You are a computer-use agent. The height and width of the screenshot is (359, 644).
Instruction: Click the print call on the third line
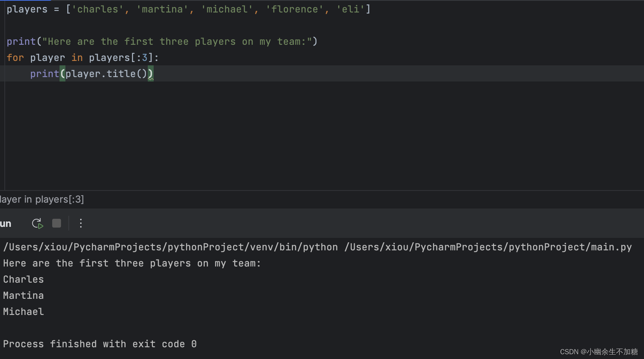point(21,41)
